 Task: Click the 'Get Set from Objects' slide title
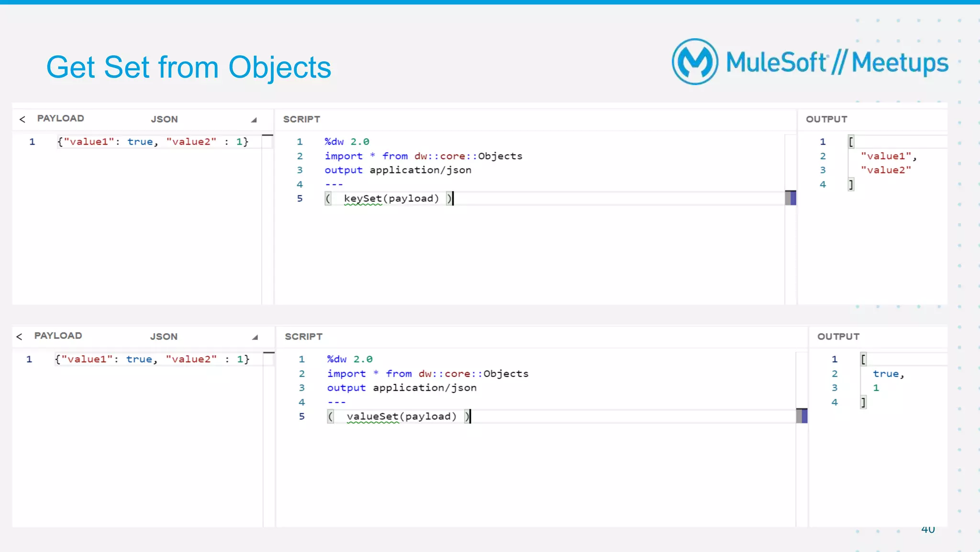pyautogui.click(x=189, y=67)
